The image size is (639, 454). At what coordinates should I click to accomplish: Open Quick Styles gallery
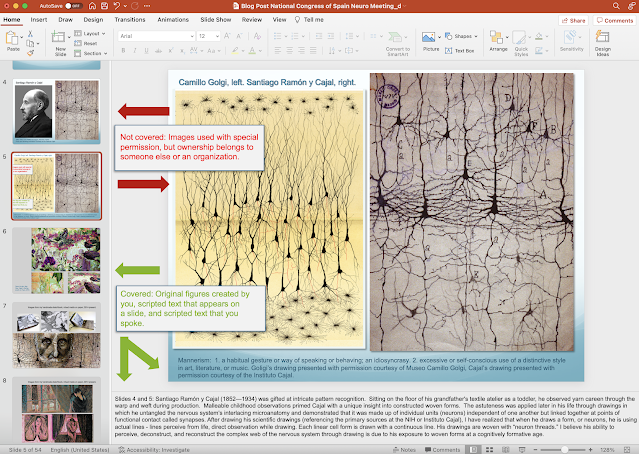tap(521, 43)
